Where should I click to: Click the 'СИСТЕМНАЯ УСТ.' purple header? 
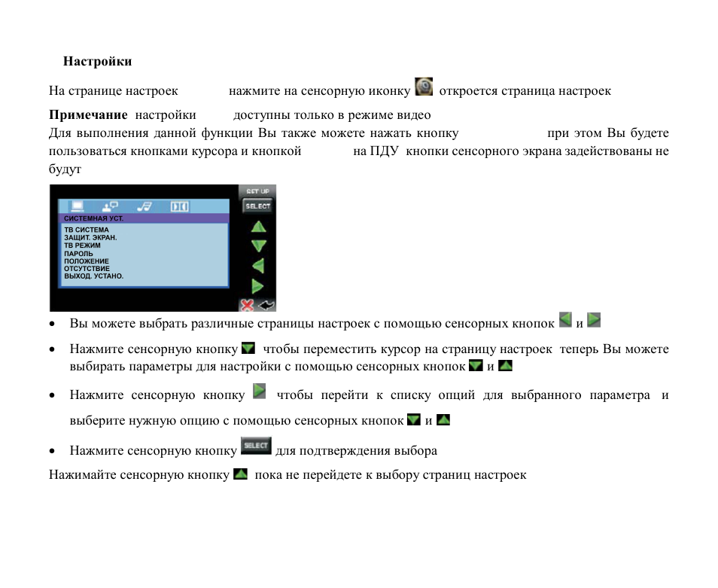pos(144,218)
